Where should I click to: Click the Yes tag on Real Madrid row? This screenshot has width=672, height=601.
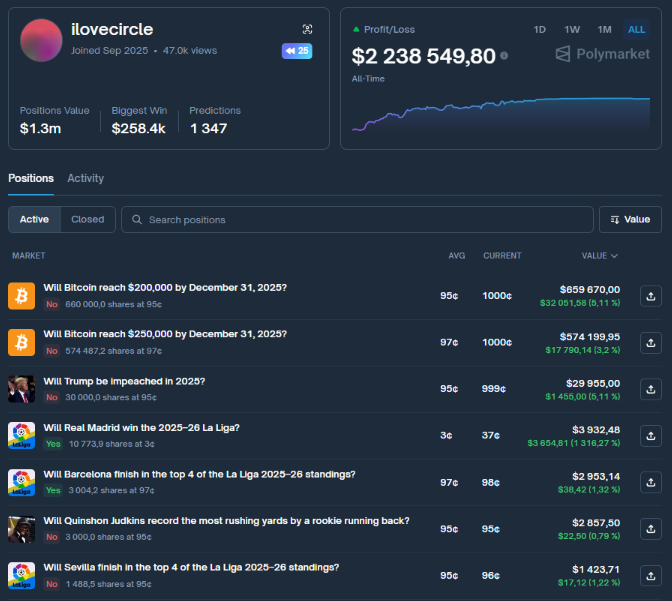[53, 444]
